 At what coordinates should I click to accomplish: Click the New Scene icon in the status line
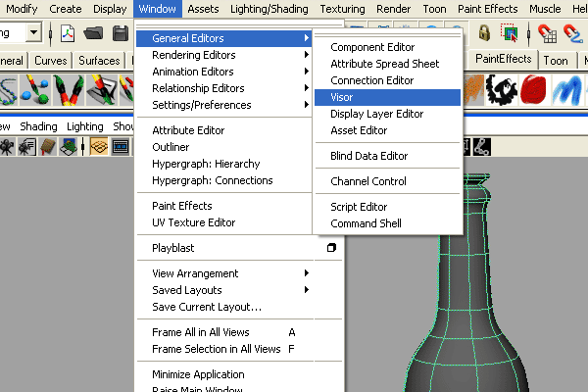click(x=68, y=33)
